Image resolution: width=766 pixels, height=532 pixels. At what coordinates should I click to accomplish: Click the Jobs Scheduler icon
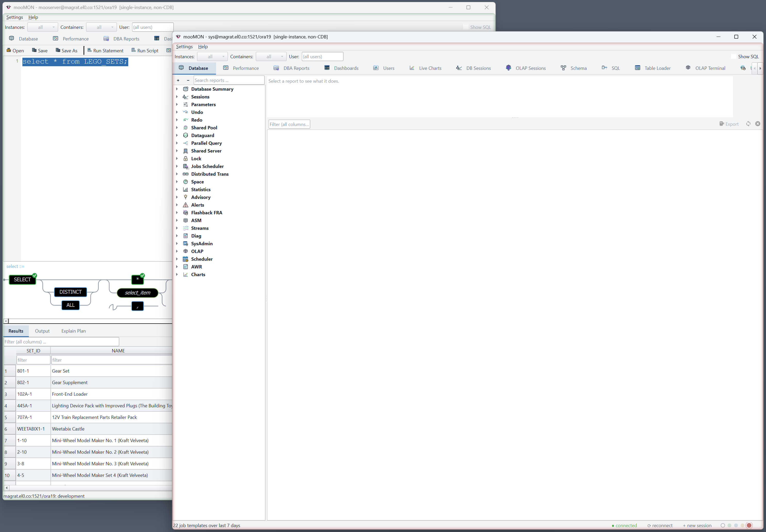pyautogui.click(x=186, y=166)
